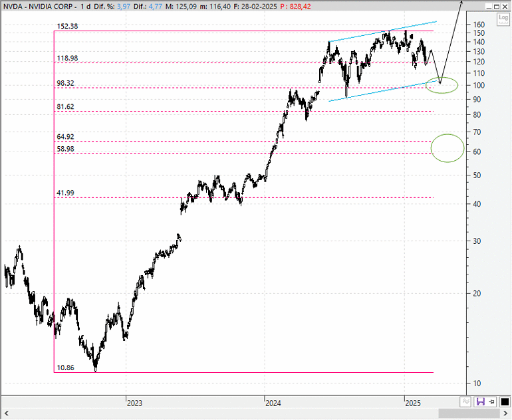This screenshot has height=420, width=512.
Task: Open the black color swatch
Action: coord(505,402)
